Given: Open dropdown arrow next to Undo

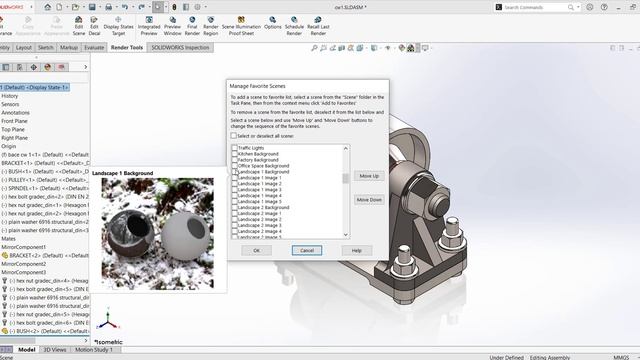Looking at the screenshot, I should (x=133, y=7).
